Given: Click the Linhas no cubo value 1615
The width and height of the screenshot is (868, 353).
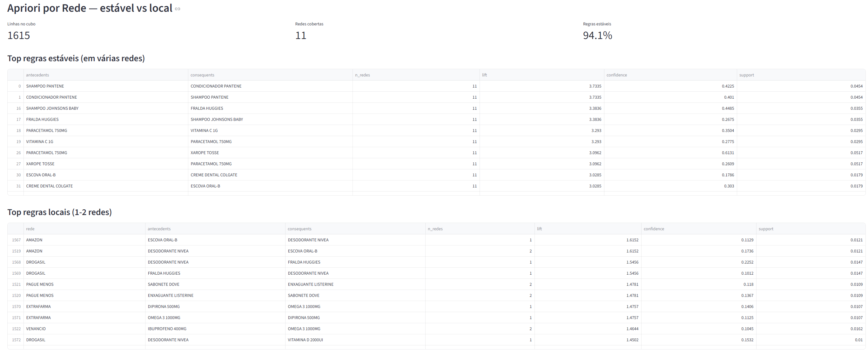Looking at the screenshot, I should [18, 35].
